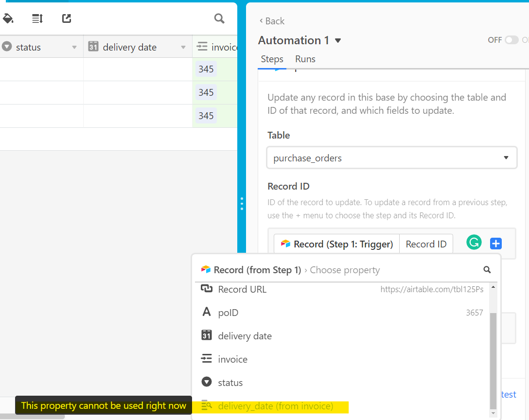
Task: Click the invoice link icon in property list
Action: click(x=207, y=358)
